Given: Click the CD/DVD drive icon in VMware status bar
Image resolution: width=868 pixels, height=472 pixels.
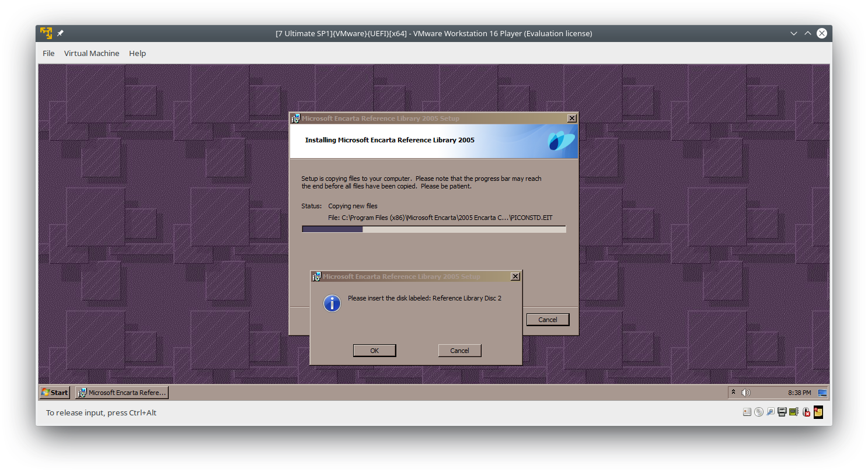Looking at the screenshot, I should (x=759, y=412).
